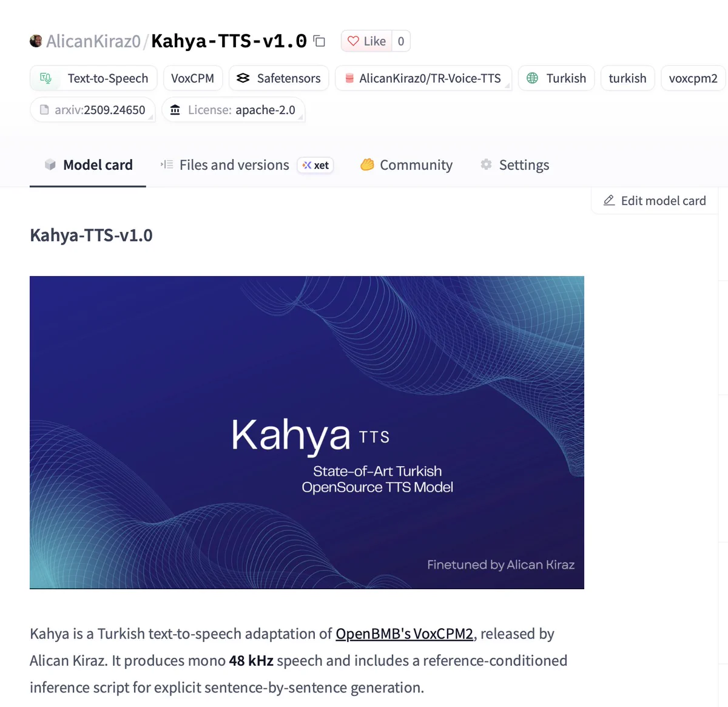Click the AlicanKiraz0 profile avatar
Viewport: 728px width, 707px height.
click(x=36, y=41)
